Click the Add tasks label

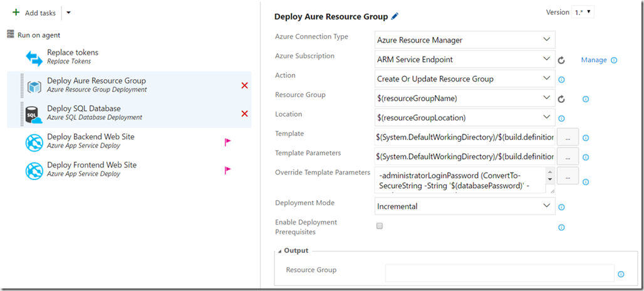(x=40, y=13)
